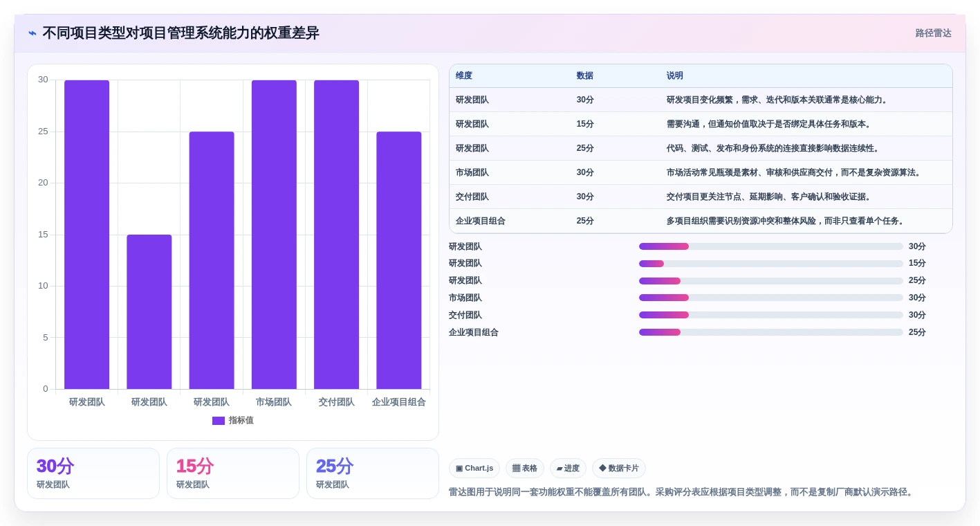The width and height of the screenshot is (980, 526).
Task: Click the 市场团队 label on the chart x-axis
Action: pyautogui.click(x=274, y=402)
